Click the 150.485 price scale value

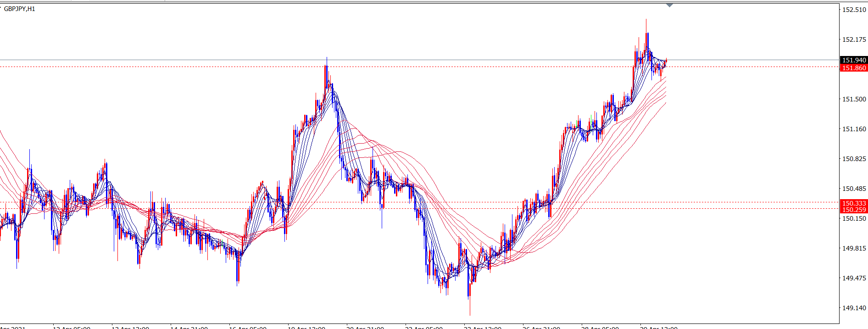(x=854, y=189)
